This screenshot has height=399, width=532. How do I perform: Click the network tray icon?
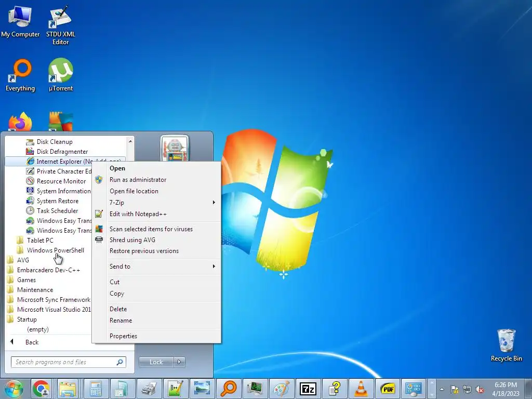[467, 390]
